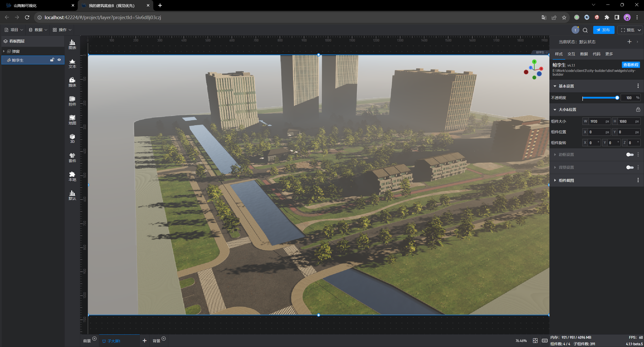
Task: Click the search magnifier icon
Action: (585, 30)
